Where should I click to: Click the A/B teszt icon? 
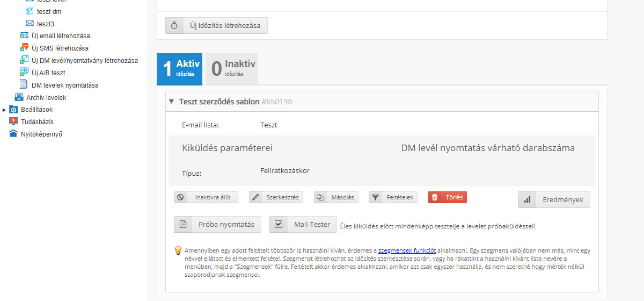click(x=24, y=73)
